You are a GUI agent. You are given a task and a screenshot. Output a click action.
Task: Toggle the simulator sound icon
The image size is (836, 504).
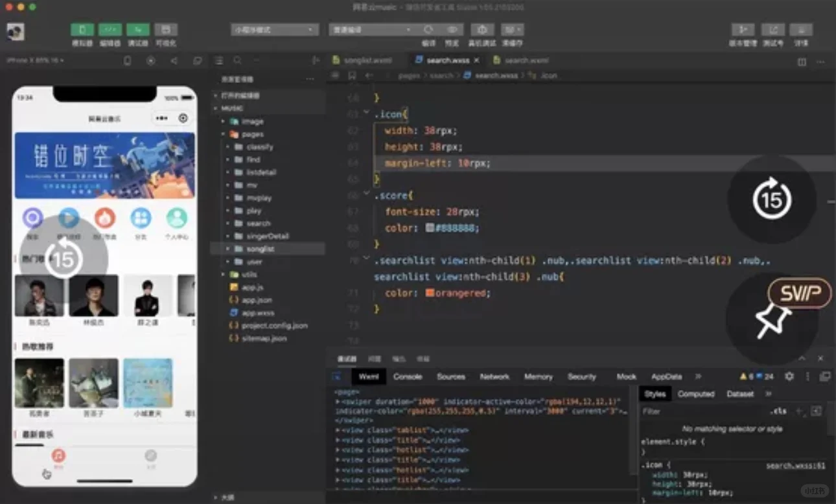pos(174,60)
